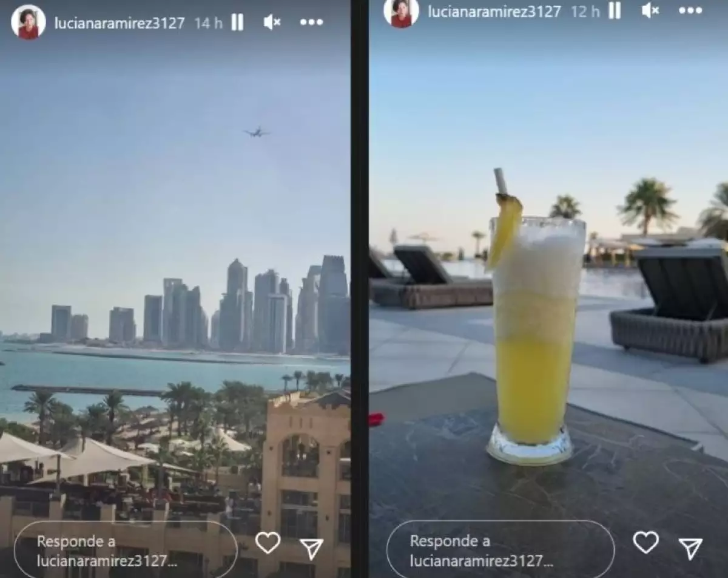Open the lucianaramirez3127 username on the right story
Screen dimensions: 728x578
click(494, 11)
